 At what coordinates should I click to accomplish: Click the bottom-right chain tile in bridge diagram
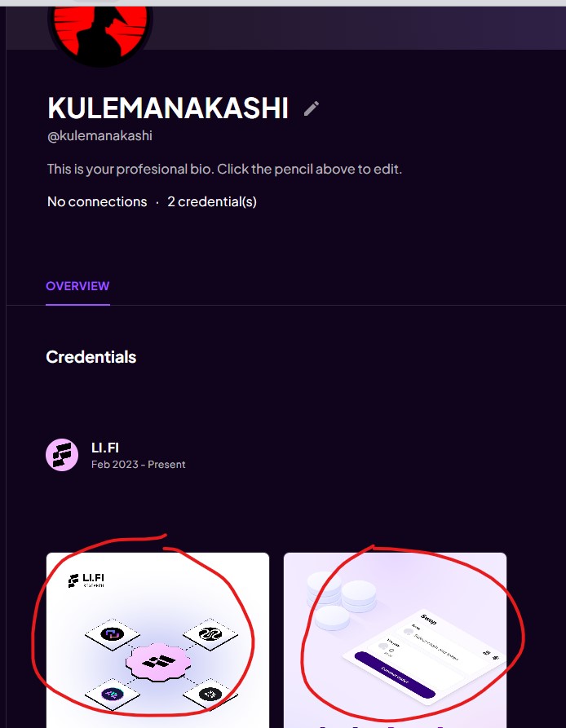pyautogui.click(x=210, y=695)
